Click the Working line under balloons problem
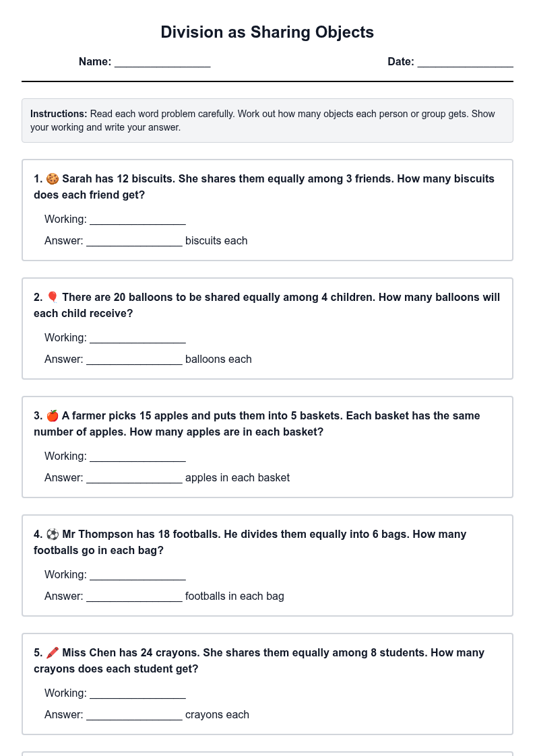The width and height of the screenshot is (535, 756). [x=138, y=338]
